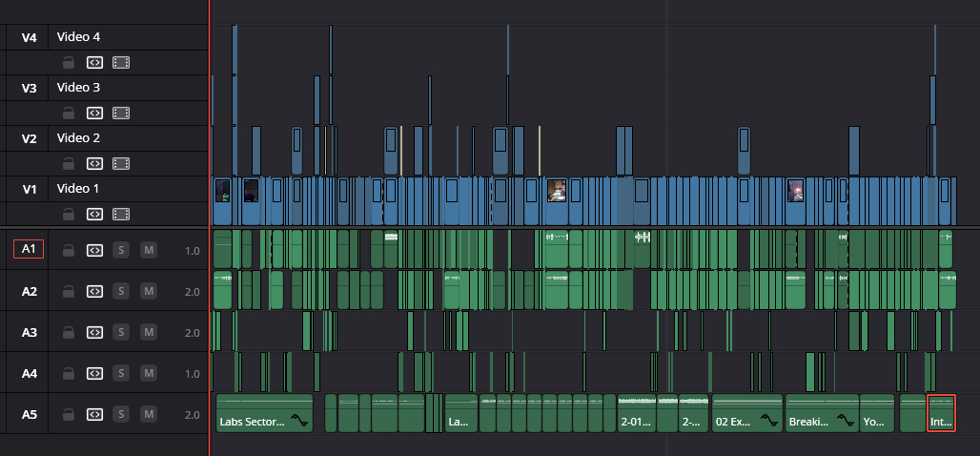This screenshot has width=980, height=456.
Task: Solo audio track A1
Action: click(121, 250)
